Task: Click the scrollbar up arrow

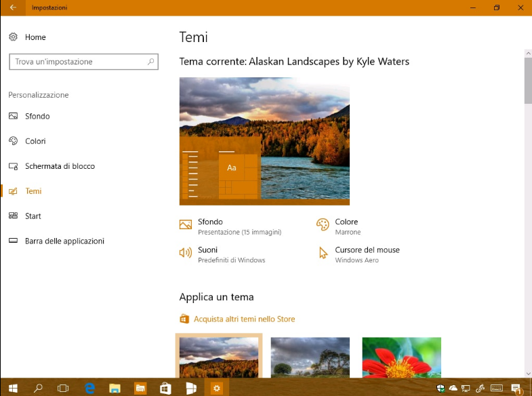Action: [528, 54]
